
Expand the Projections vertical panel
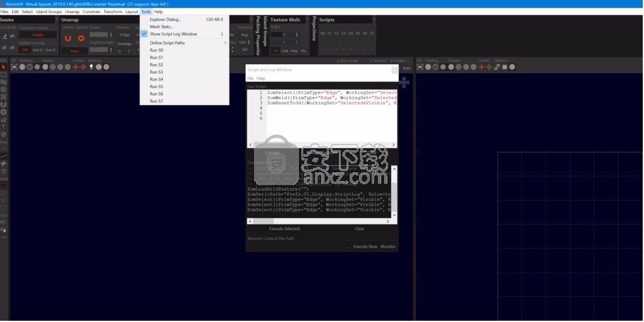[314, 28]
